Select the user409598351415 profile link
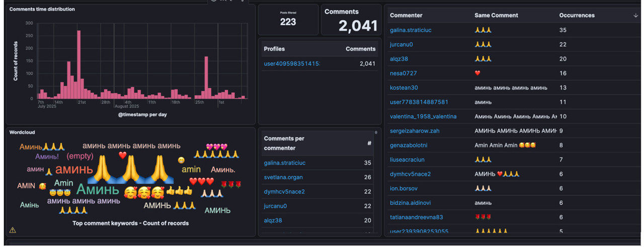Viewport: 644px width, 247px height. pos(292,64)
